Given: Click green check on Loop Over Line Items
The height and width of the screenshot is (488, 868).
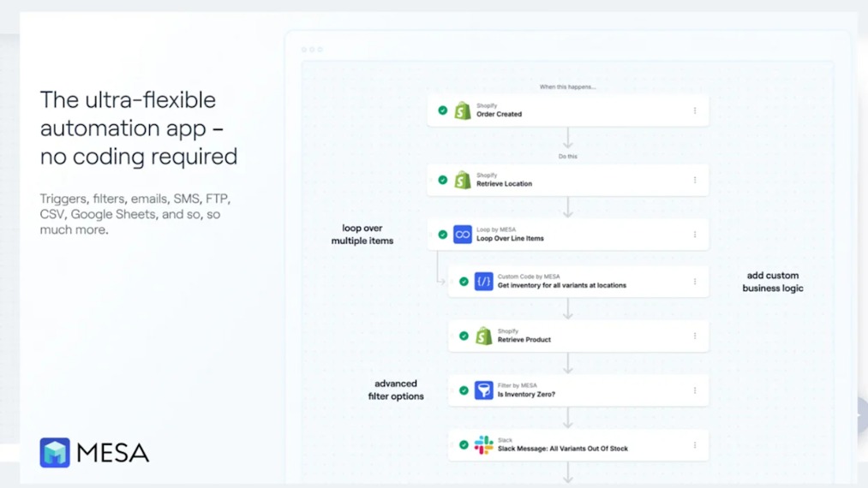Looking at the screenshot, I should click(x=442, y=235).
